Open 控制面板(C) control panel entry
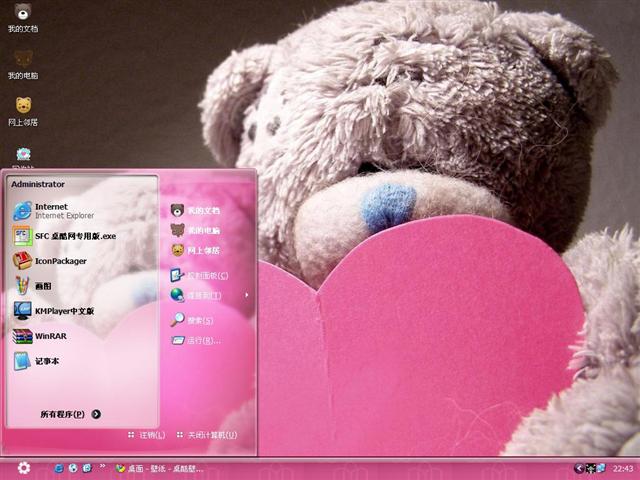The width and height of the screenshot is (640, 480). 199,276
